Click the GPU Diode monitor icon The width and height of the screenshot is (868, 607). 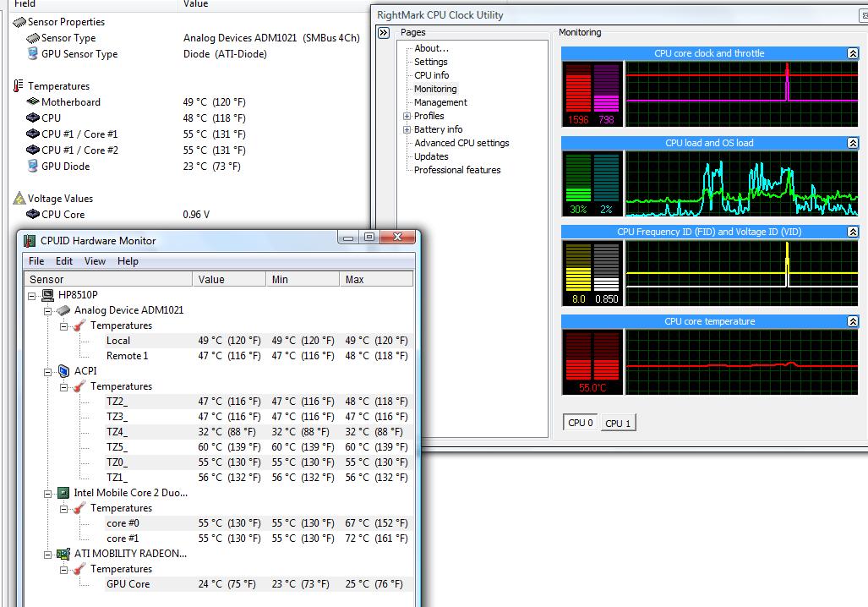(x=33, y=167)
